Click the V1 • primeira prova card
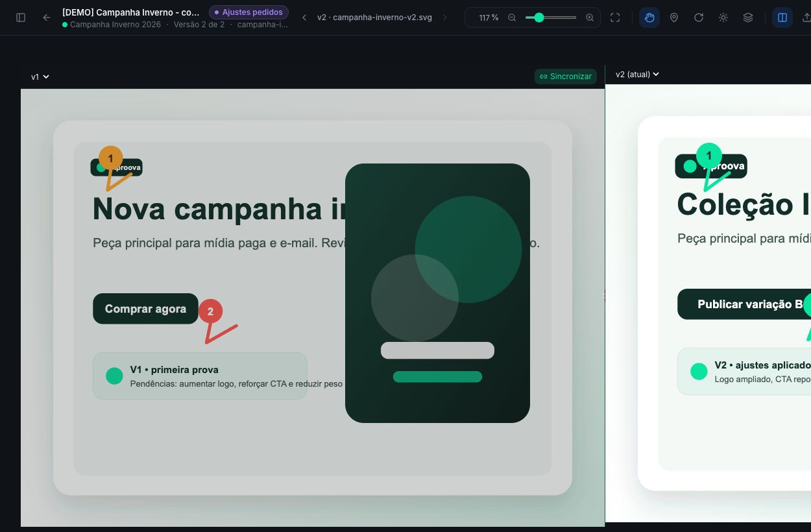 coord(200,376)
